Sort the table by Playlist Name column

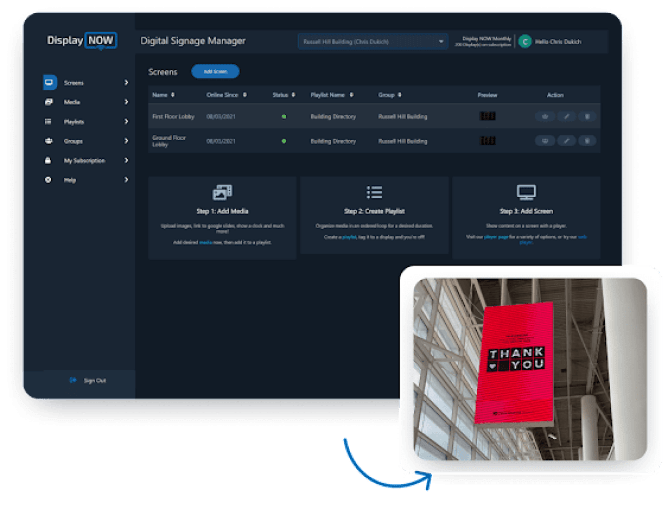pyautogui.click(x=329, y=95)
